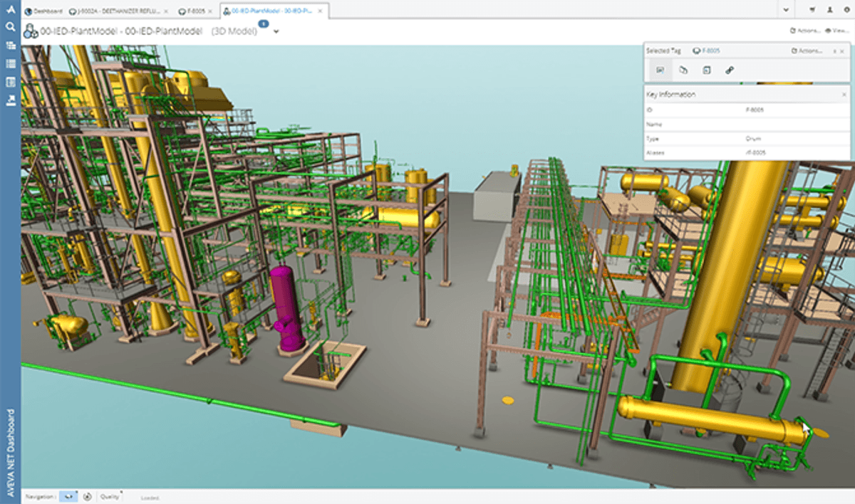Expand the tab overflow chevron near top right
The height and width of the screenshot is (504, 855).
tap(787, 9)
